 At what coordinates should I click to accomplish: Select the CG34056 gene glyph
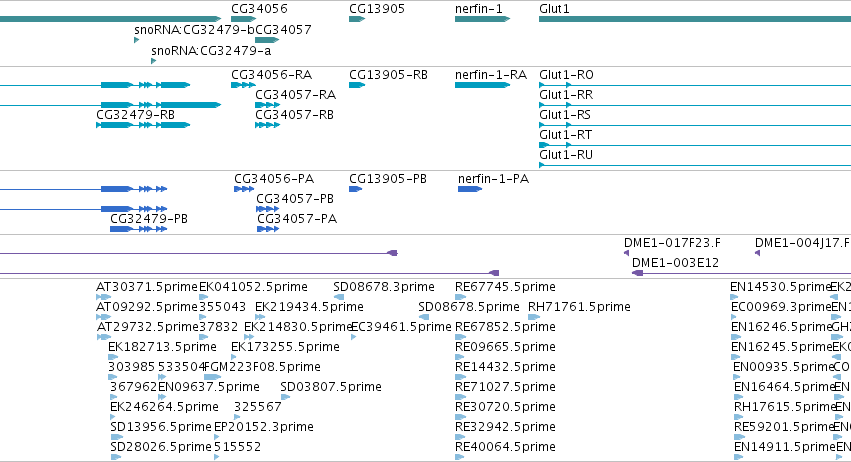[x=243, y=19]
